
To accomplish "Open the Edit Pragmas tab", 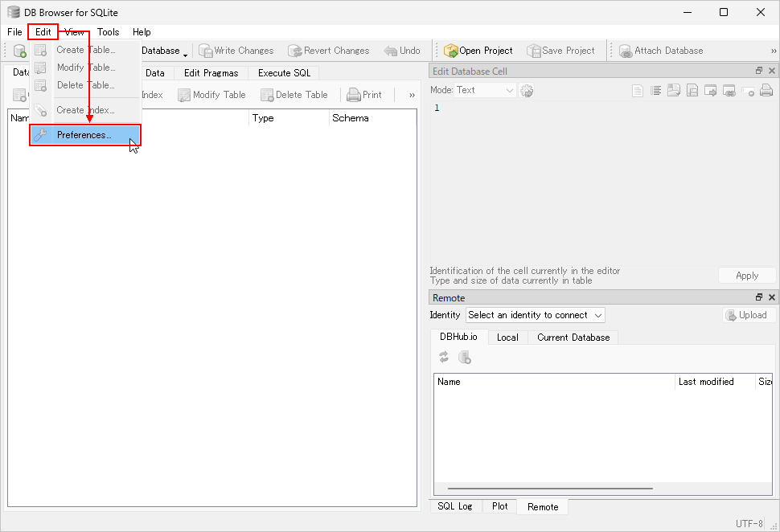I will click(211, 73).
